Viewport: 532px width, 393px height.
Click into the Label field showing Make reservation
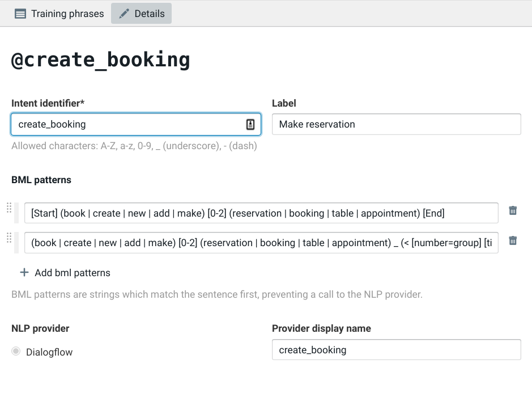pyautogui.click(x=395, y=125)
